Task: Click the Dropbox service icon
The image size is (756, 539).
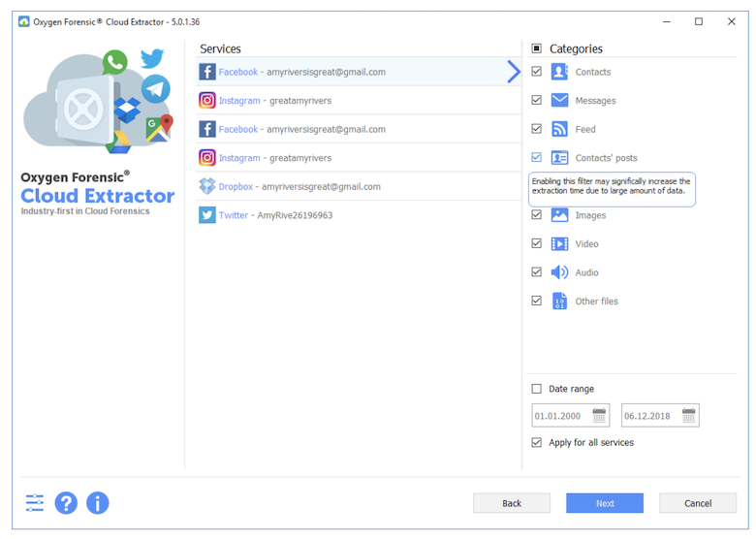Action: coord(207,186)
